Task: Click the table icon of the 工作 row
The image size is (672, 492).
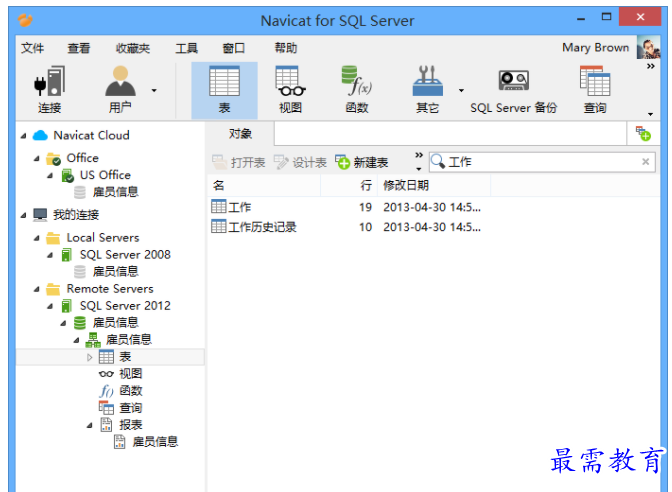Action: coord(219,207)
